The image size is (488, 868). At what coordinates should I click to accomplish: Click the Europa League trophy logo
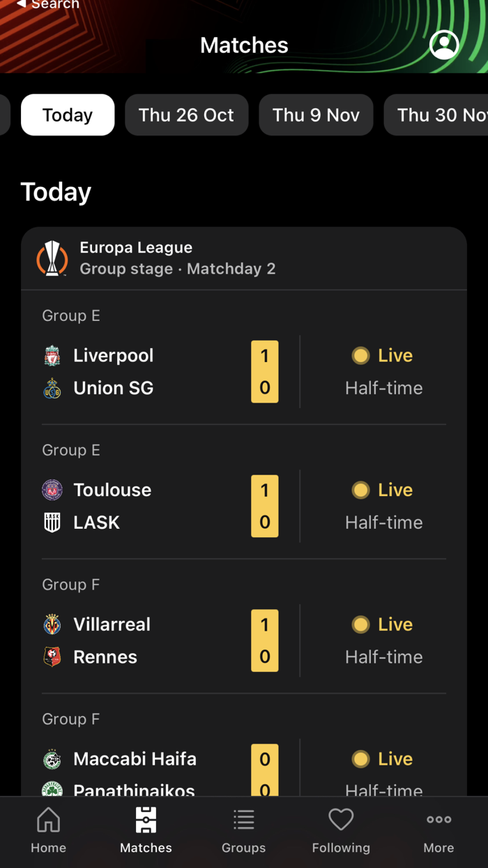tap(52, 258)
